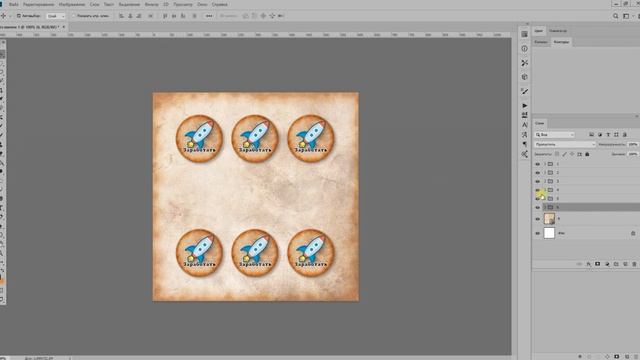The height and width of the screenshot is (360, 640).
Task: Add layer mask icon at panel bottom
Action: [598, 264]
